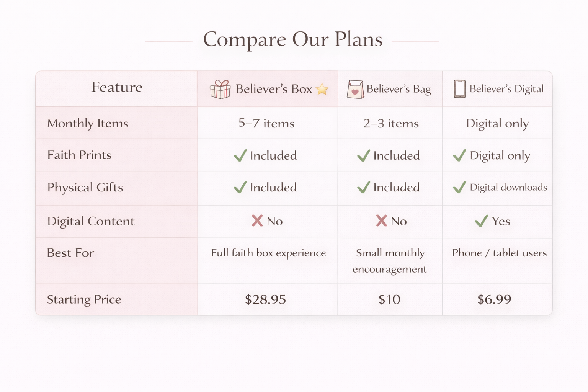This screenshot has height=392, width=588.
Task: Click the red X under Believer's Bag
Action: coord(381,221)
